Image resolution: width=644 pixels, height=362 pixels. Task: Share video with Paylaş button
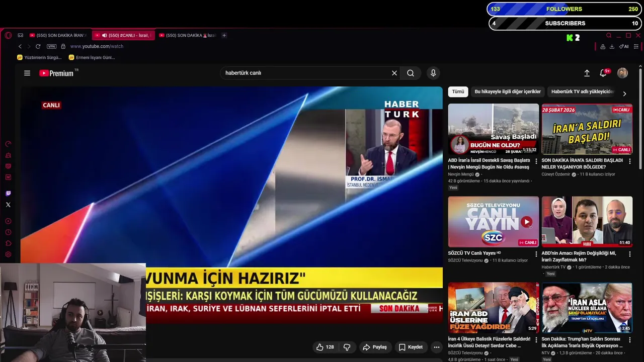375,347
